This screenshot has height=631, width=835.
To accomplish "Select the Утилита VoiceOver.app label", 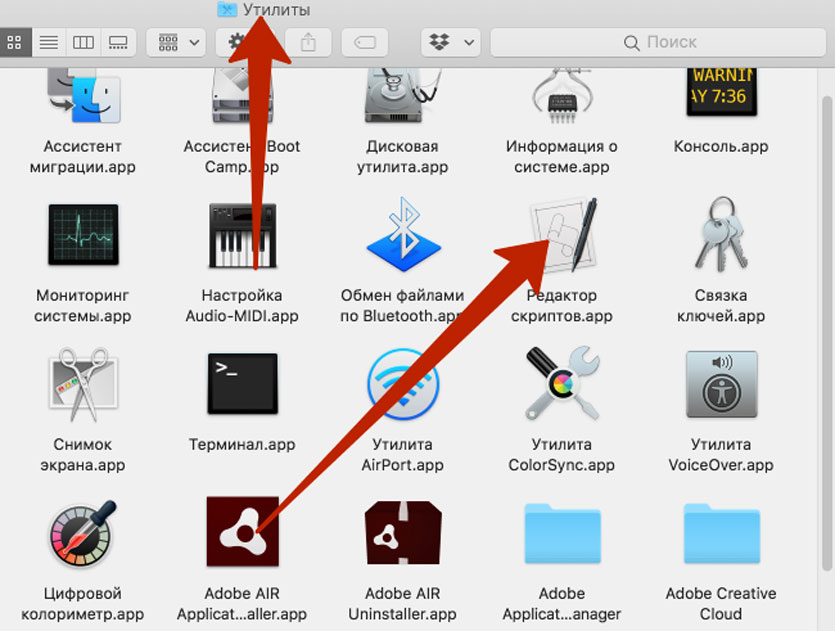I will (x=721, y=455).
